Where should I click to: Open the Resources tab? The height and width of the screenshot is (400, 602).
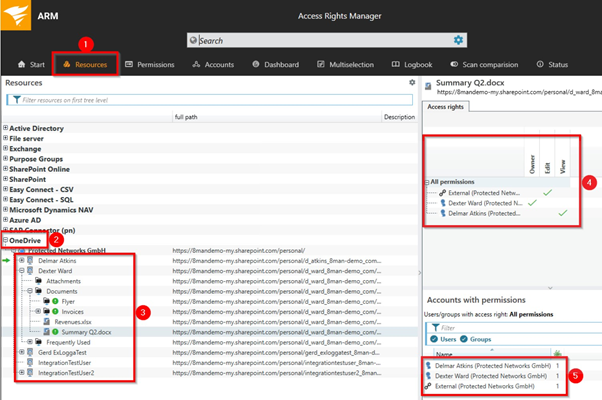tap(85, 64)
